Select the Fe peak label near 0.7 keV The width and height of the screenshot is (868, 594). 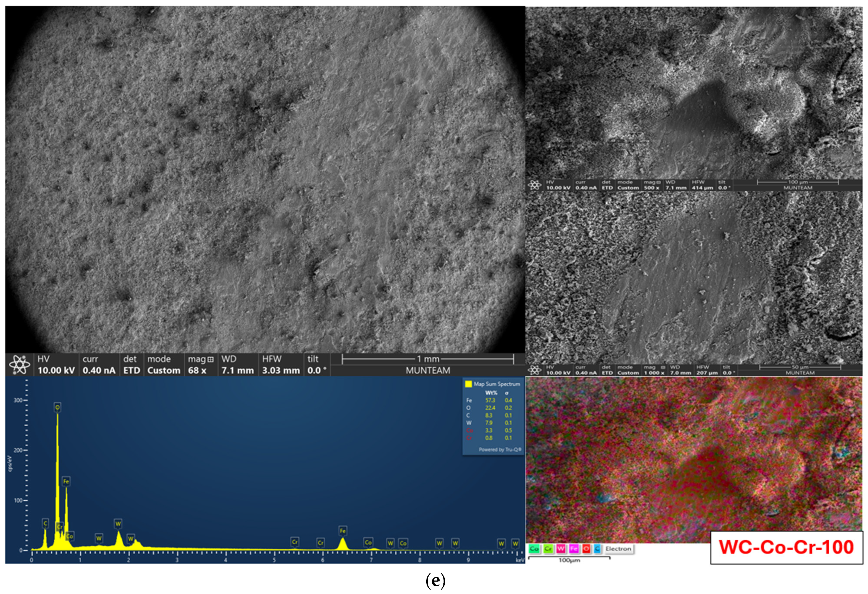click(66, 481)
